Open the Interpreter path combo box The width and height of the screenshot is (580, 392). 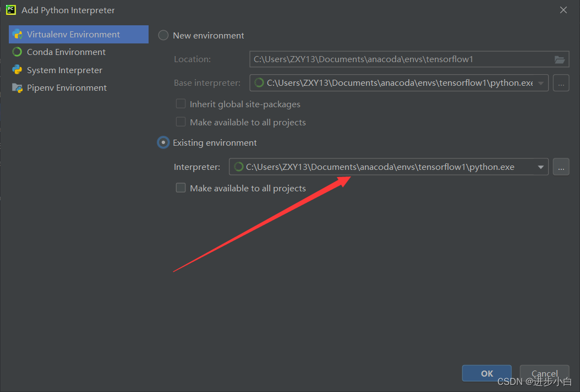(x=380, y=167)
